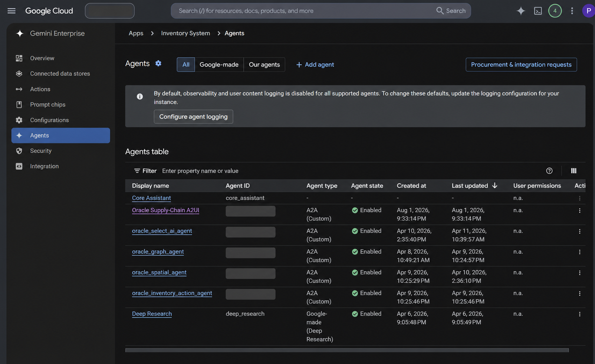
Task: Open the Deep Research agent link
Action: 152,314
